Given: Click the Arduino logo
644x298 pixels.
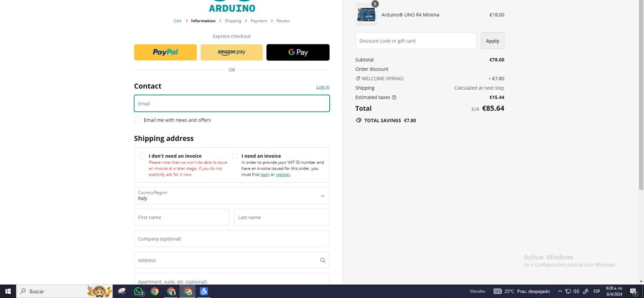Looking at the screenshot, I should (232, 6).
